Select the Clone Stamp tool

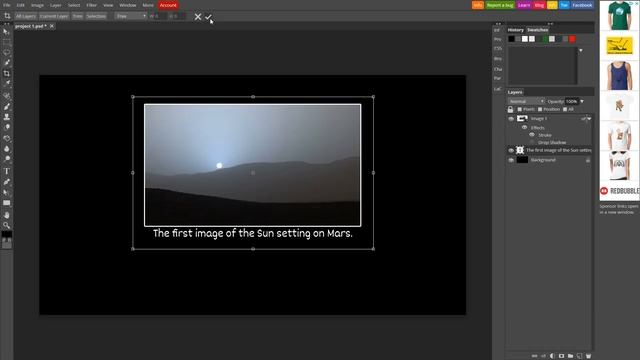point(7,117)
